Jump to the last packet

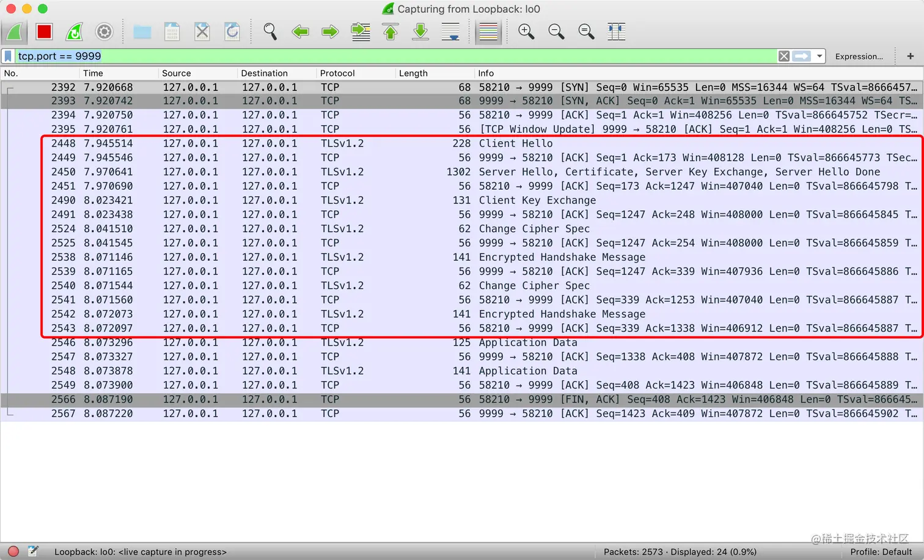coord(420,32)
